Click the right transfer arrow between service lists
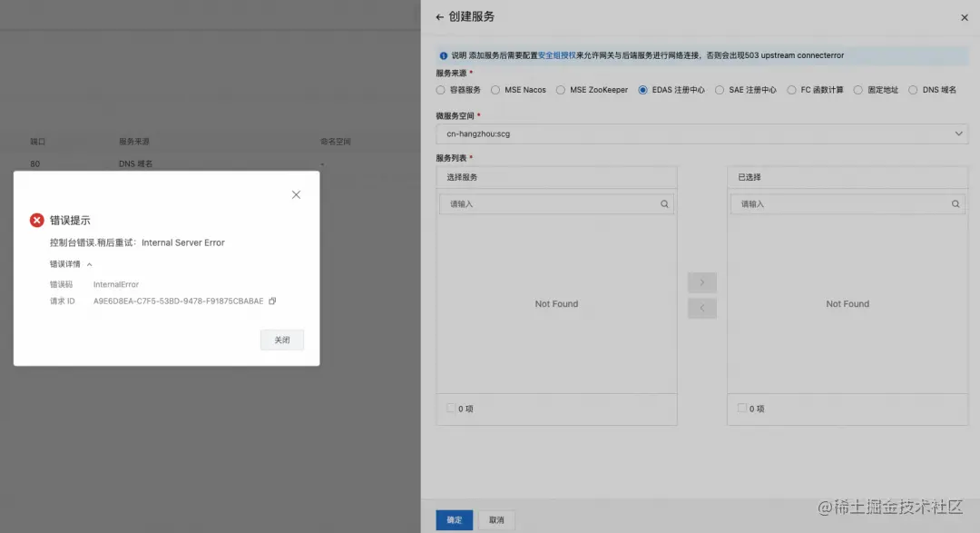The height and width of the screenshot is (533, 980). [703, 281]
